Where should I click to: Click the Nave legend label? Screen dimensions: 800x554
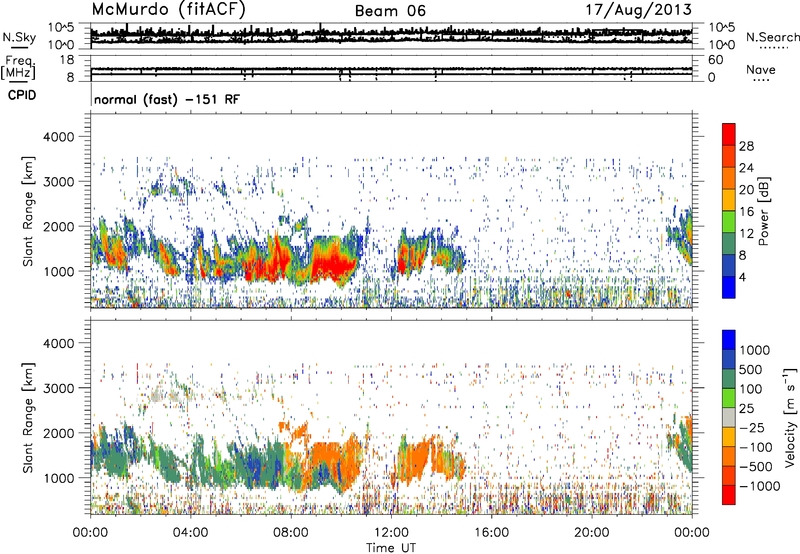click(x=760, y=70)
